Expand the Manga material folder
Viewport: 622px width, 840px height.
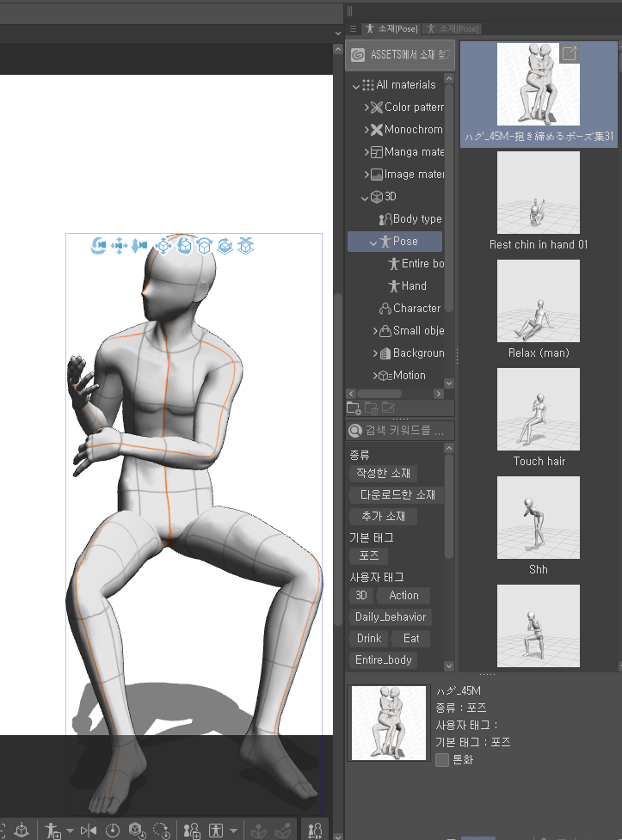tap(366, 153)
